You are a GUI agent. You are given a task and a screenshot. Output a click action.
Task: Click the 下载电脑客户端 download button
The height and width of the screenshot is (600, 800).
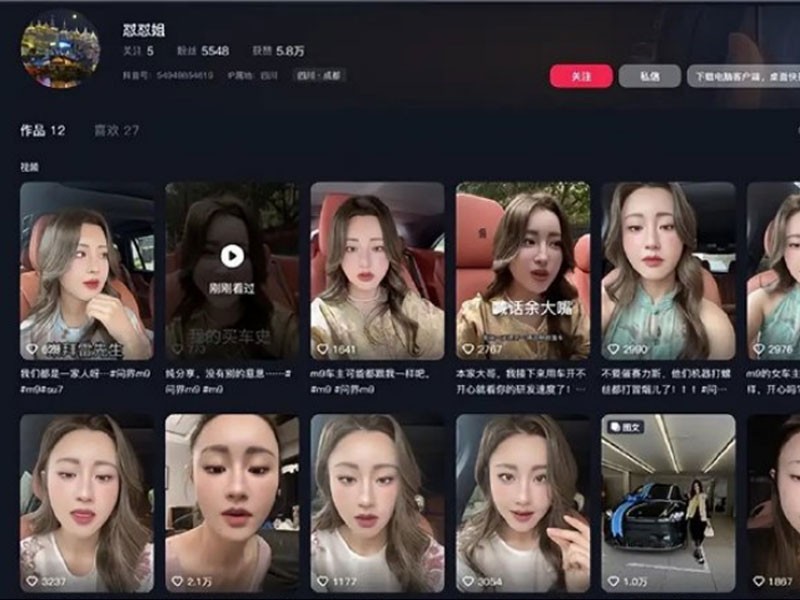[x=743, y=77]
